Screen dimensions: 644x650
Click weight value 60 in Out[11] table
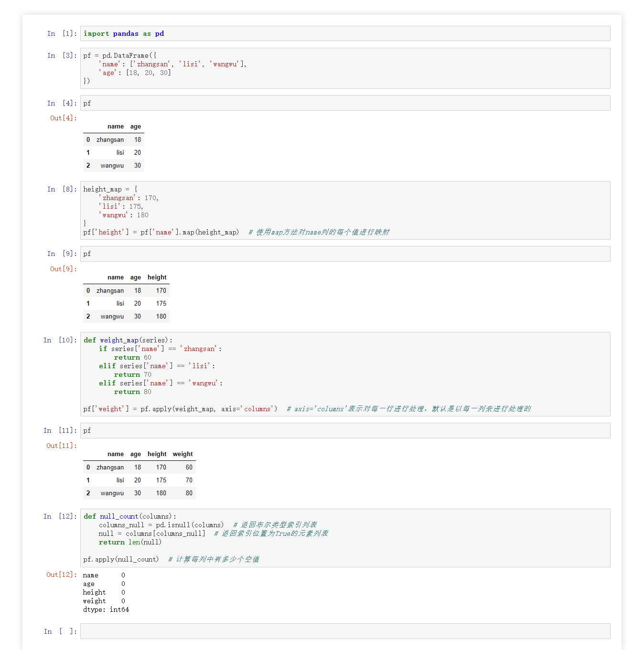tap(189, 467)
